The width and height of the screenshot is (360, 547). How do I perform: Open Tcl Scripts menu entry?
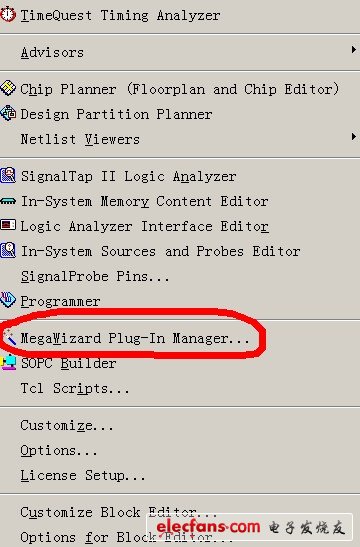click(75, 388)
